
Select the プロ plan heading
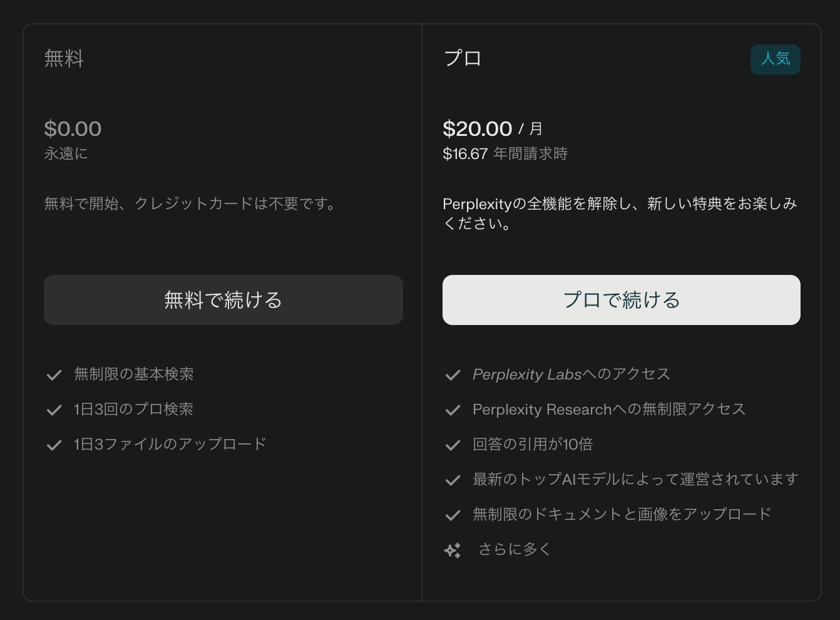pos(463,58)
